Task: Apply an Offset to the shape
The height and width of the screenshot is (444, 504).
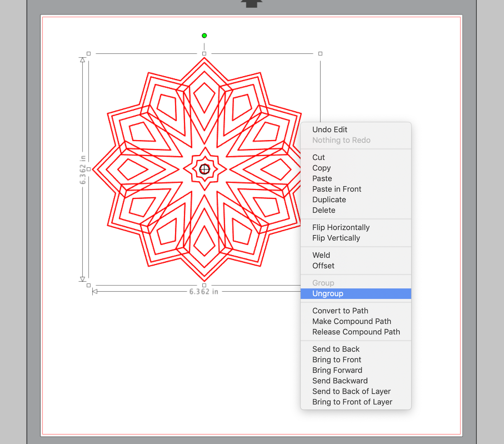Action: pyautogui.click(x=323, y=266)
